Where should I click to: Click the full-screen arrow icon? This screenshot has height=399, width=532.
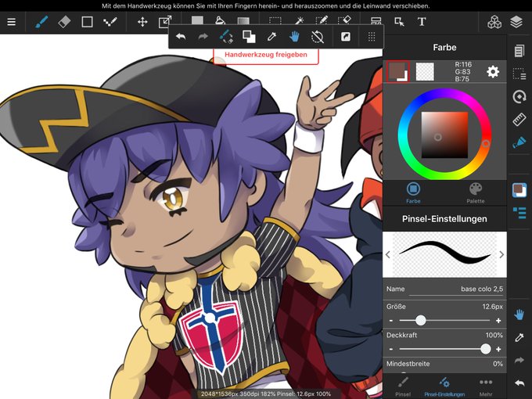pyautogui.click(x=345, y=37)
